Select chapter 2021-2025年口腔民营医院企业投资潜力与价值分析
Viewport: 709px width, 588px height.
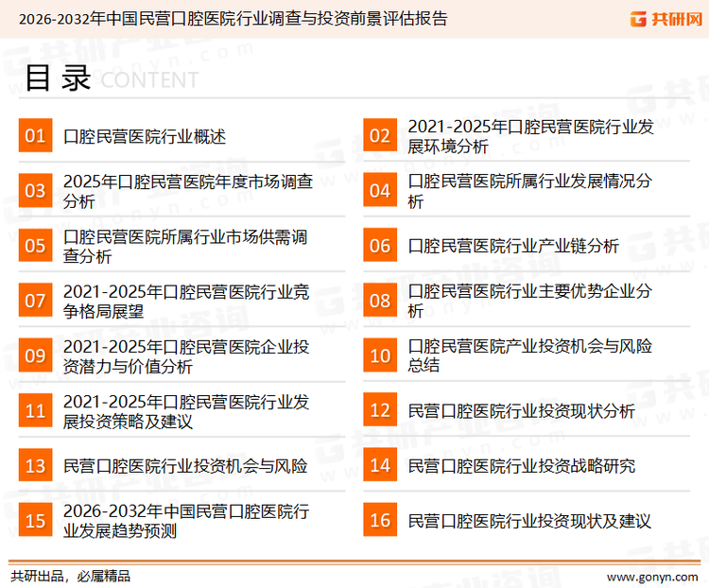coord(186,356)
